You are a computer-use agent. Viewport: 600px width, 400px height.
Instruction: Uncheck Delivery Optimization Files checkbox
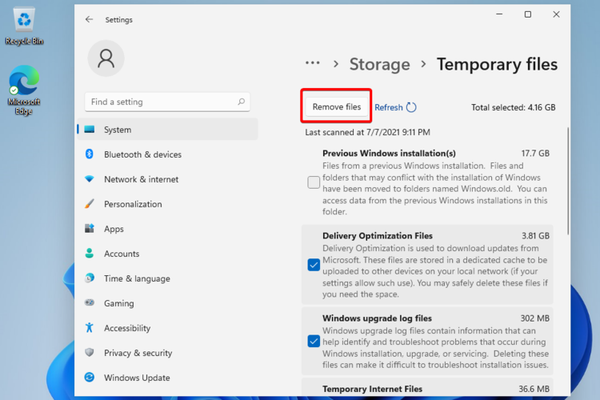point(313,264)
